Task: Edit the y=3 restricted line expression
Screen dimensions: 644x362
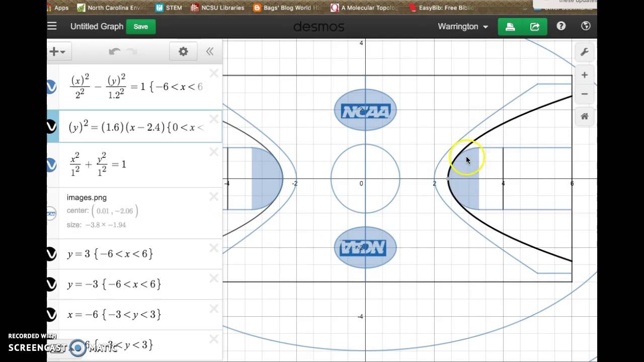Action: click(x=110, y=254)
